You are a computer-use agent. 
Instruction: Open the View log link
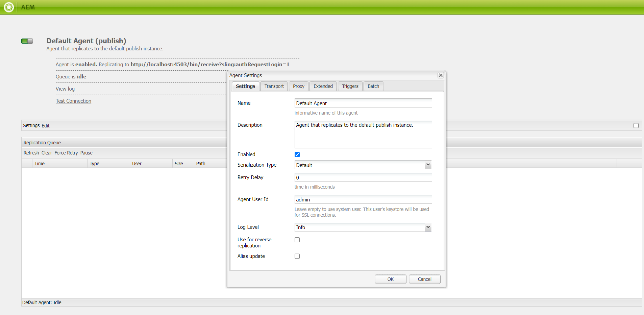(x=65, y=89)
